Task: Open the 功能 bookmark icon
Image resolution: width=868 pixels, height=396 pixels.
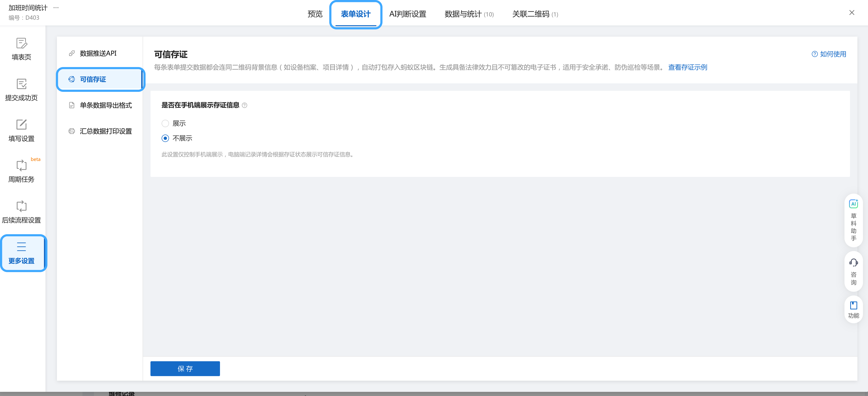Action: [854, 305]
